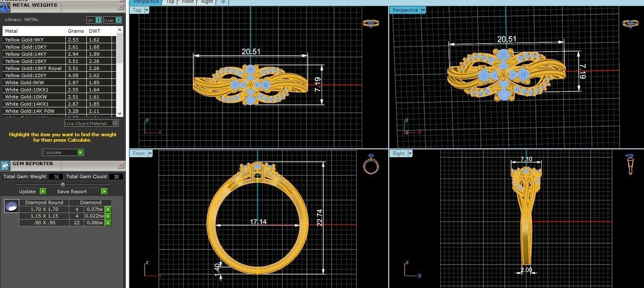
Task: Click metal list scroll-down arrow
Action: 120,113
